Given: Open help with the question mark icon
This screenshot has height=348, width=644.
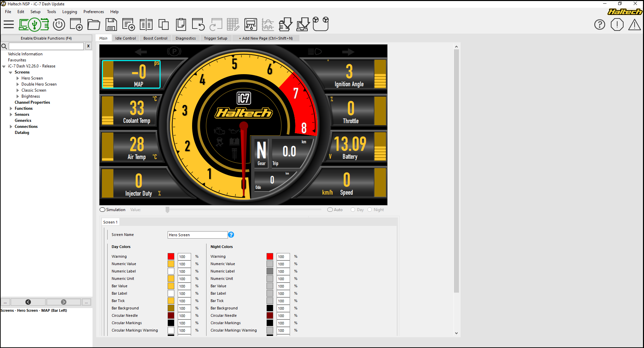Looking at the screenshot, I should pos(600,24).
